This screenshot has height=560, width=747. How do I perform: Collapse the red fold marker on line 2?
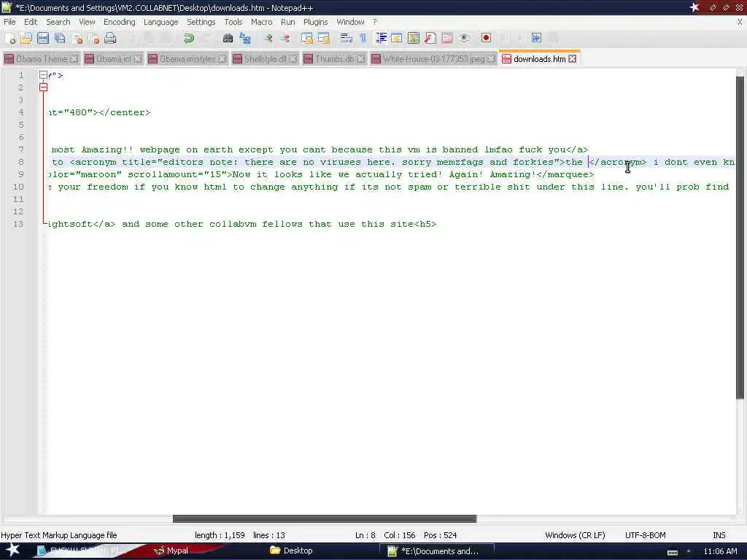point(43,87)
